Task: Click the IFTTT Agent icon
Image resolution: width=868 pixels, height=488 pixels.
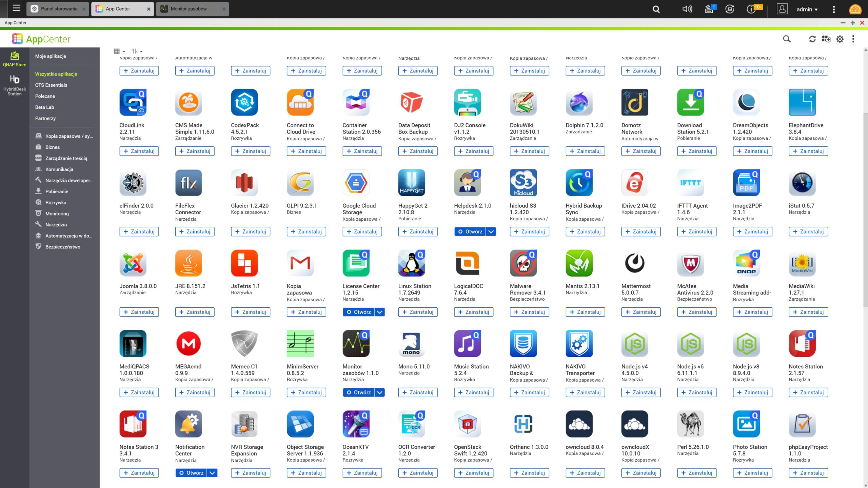Action: (691, 183)
